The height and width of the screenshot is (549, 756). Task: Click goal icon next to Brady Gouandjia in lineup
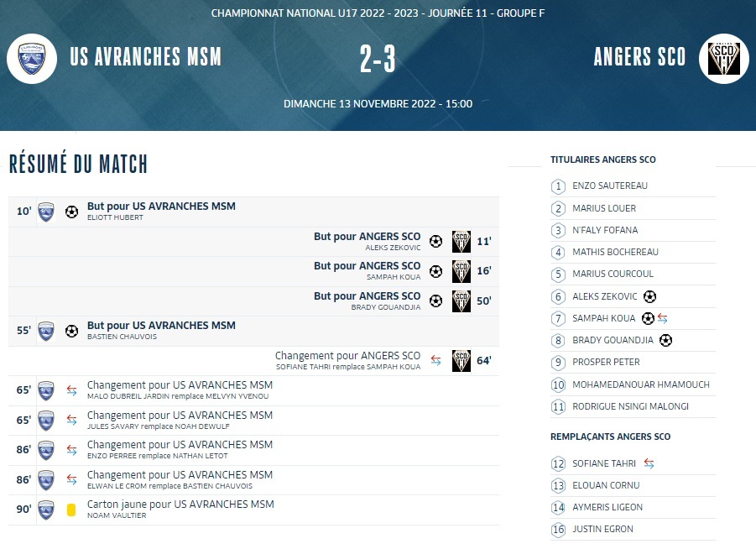pyautogui.click(x=666, y=340)
